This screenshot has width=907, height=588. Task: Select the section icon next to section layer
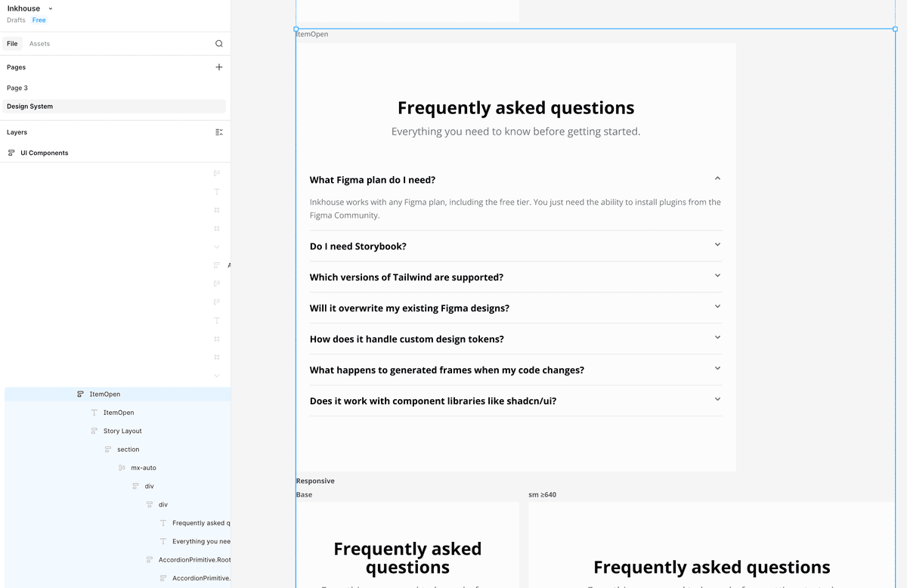107,449
